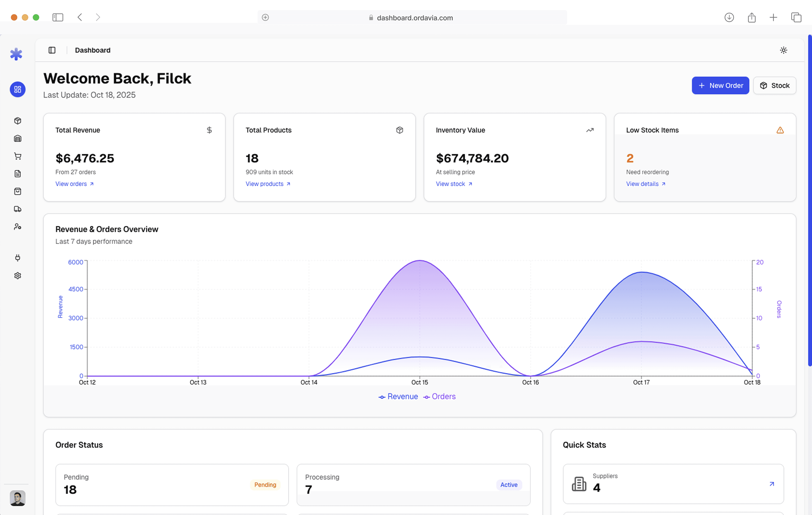The image size is (812, 515).
Task: Open the shopping cart icon in sidebar
Action: [x=18, y=156]
